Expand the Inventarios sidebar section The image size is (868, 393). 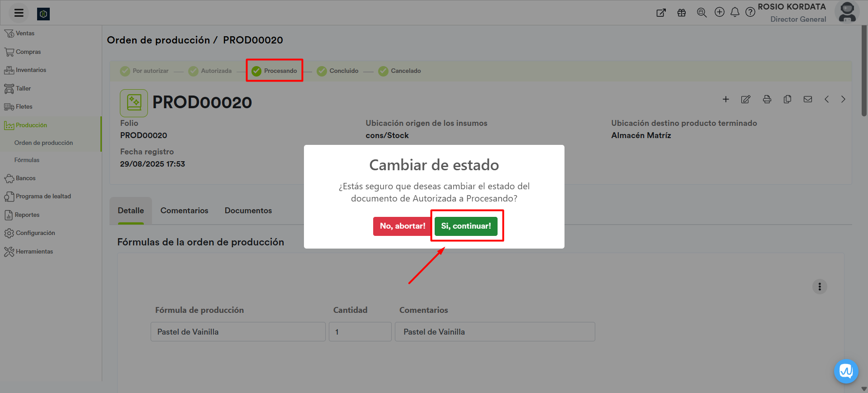pos(31,70)
